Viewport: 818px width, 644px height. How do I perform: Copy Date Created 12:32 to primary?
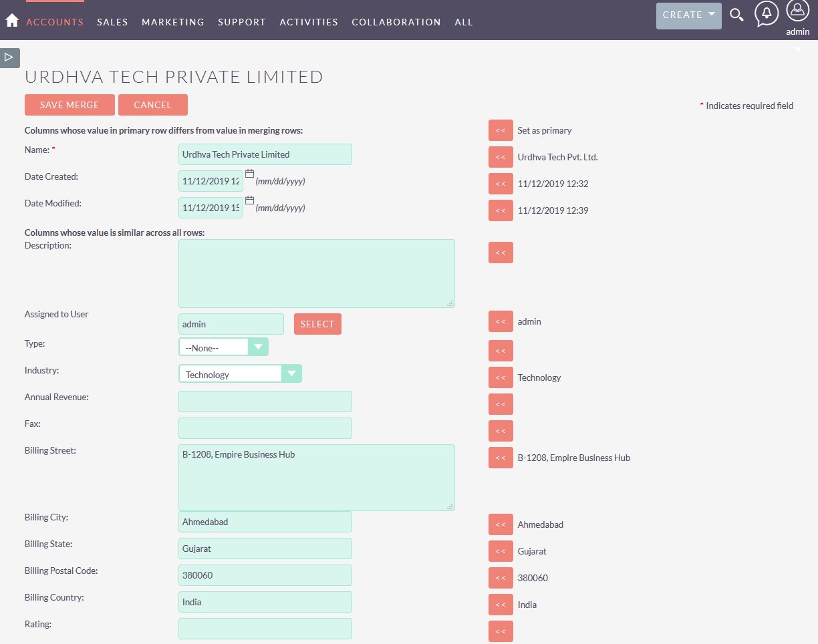point(501,184)
